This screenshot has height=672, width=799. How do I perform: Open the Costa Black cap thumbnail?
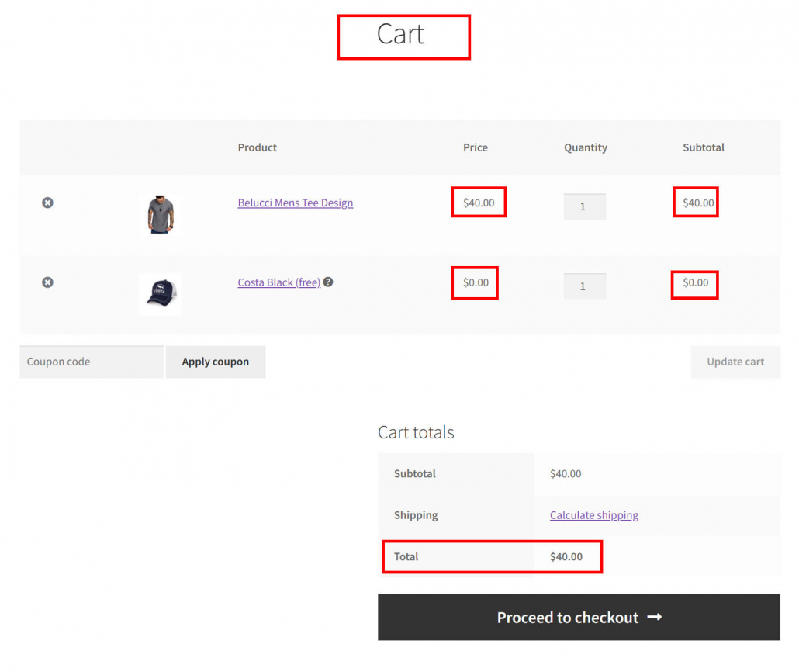coord(161,294)
